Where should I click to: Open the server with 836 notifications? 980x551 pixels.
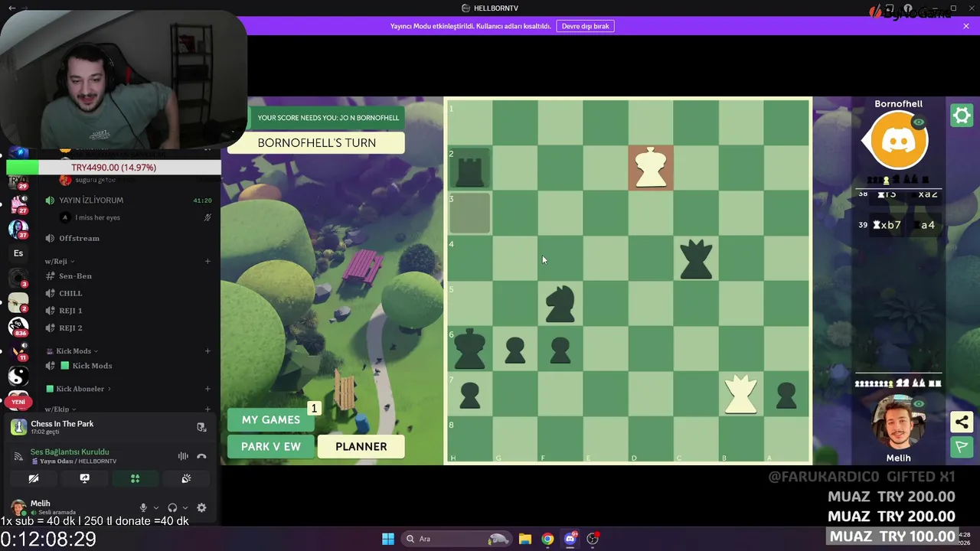click(18, 326)
